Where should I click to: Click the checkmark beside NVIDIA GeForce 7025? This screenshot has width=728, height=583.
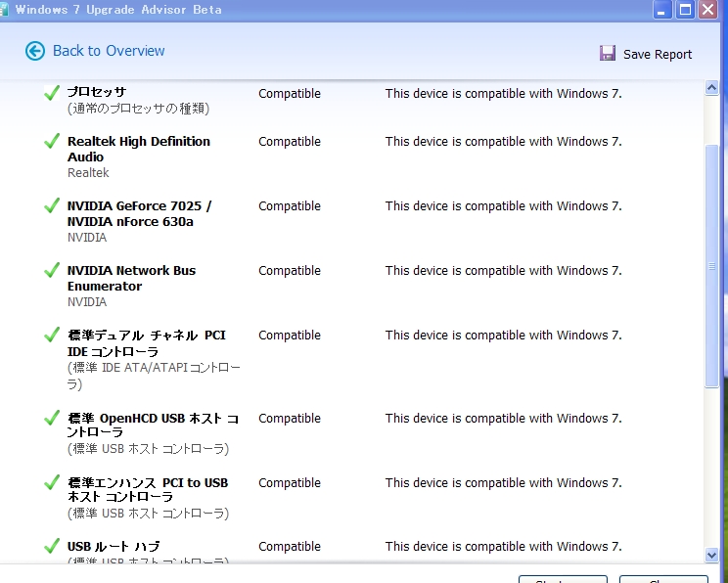click(52, 205)
